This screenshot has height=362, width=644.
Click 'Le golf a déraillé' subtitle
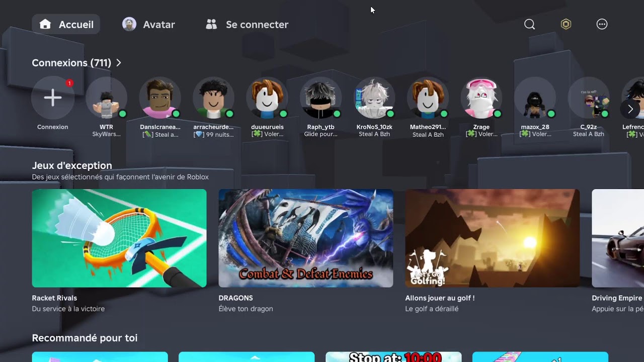click(432, 309)
